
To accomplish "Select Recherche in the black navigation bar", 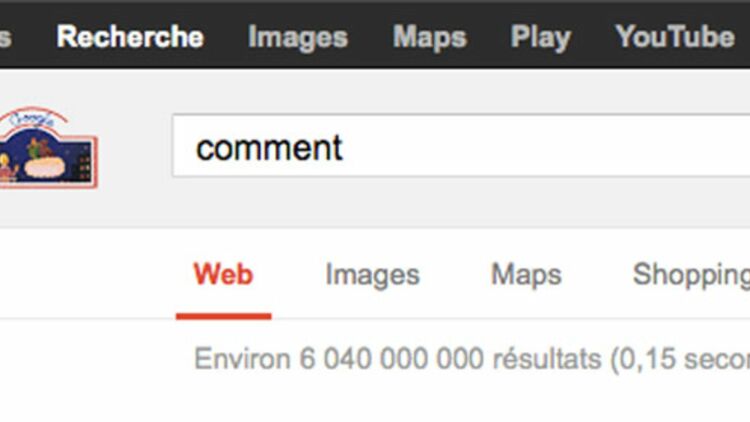I will pyautogui.click(x=130, y=37).
